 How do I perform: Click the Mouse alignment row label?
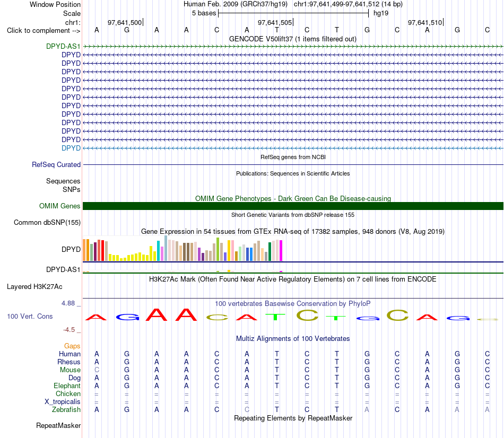(x=70, y=370)
